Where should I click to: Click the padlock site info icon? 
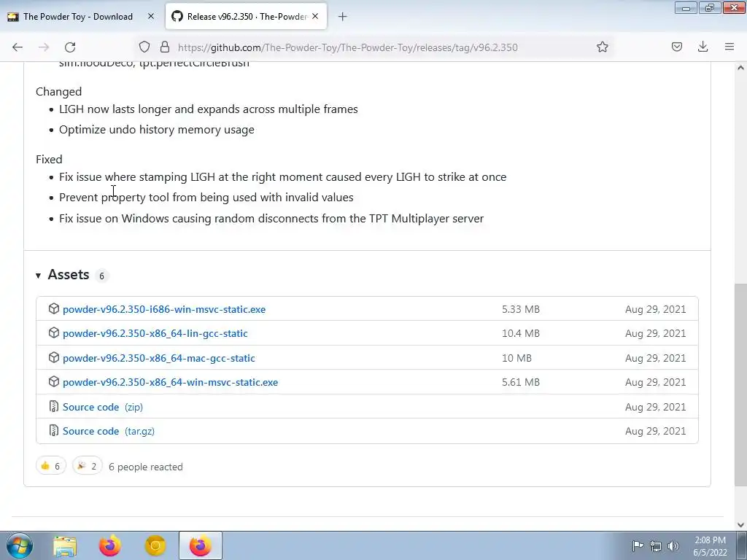[x=165, y=47]
